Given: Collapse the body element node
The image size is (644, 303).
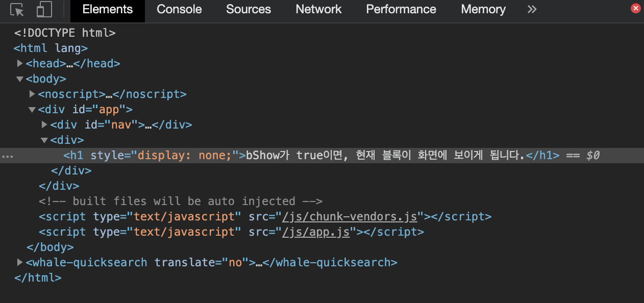Looking at the screenshot, I should click(x=20, y=79).
